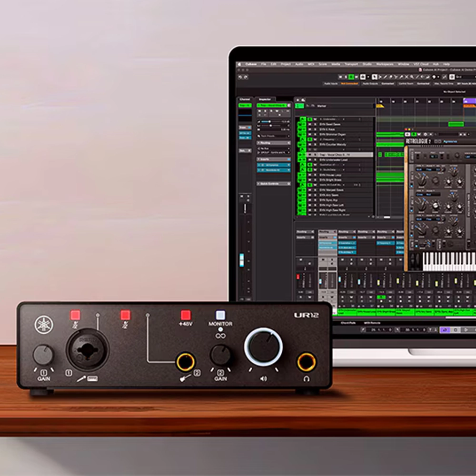Screen dimensions: 476x476
Task: Click the M state button in top toolbar
Action: (x=341, y=77)
